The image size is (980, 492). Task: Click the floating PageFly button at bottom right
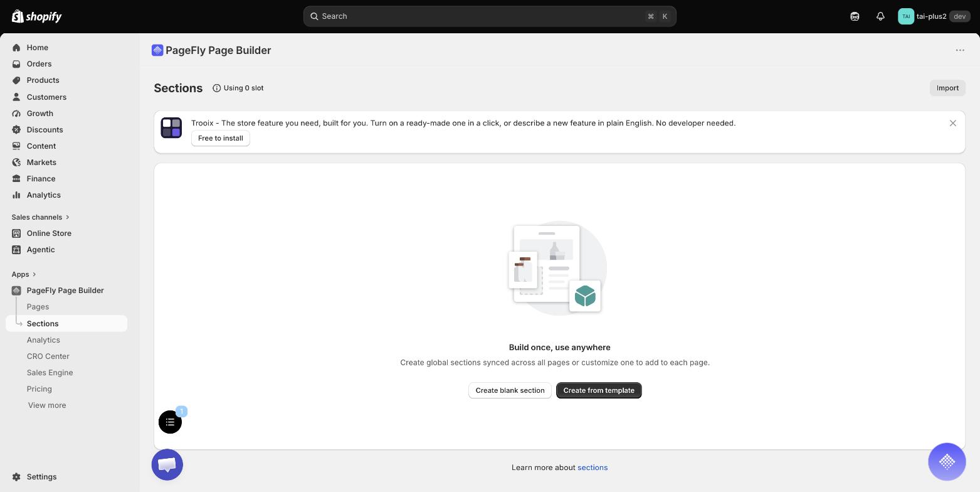[947, 462]
